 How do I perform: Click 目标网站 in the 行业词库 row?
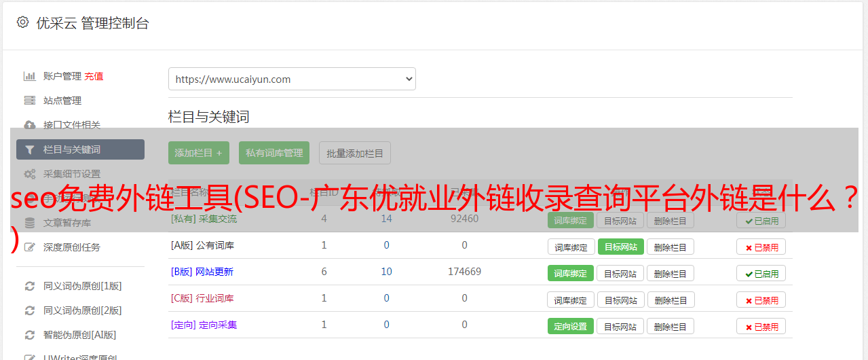(x=621, y=300)
